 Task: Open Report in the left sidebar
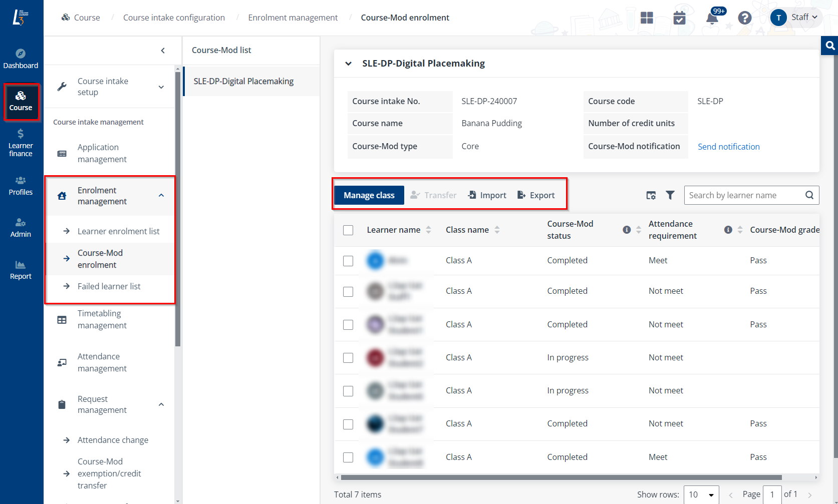(x=21, y=270)
